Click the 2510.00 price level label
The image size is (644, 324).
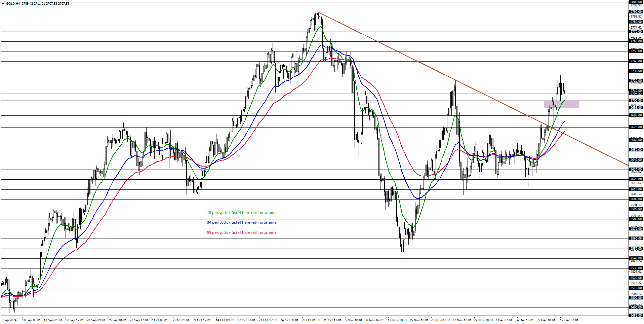[636, 288]
